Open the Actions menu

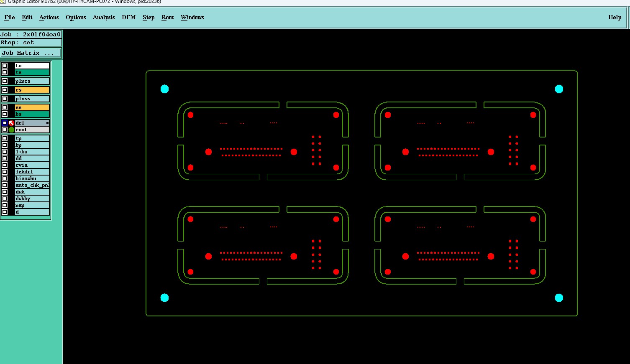pos(49,17)
